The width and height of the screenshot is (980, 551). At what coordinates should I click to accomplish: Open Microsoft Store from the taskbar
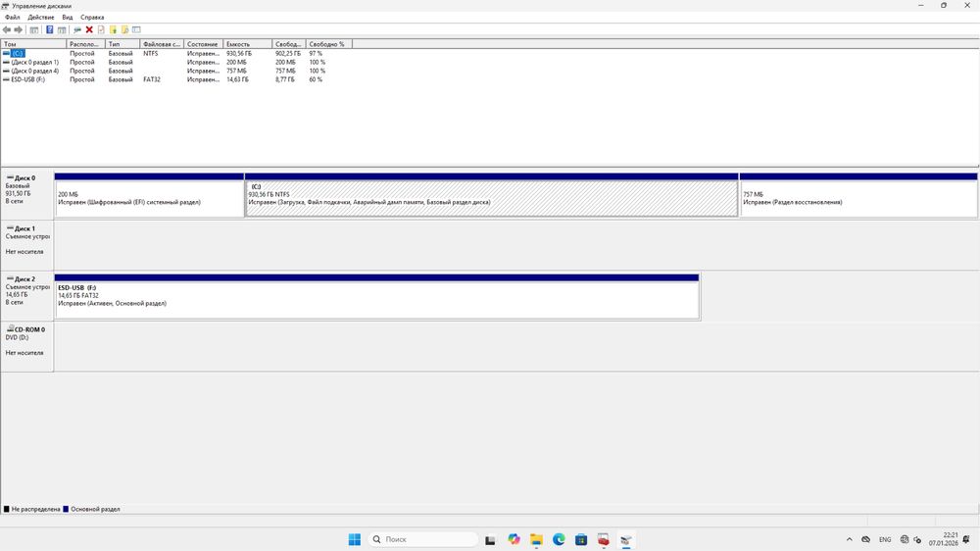click(581, 539)
